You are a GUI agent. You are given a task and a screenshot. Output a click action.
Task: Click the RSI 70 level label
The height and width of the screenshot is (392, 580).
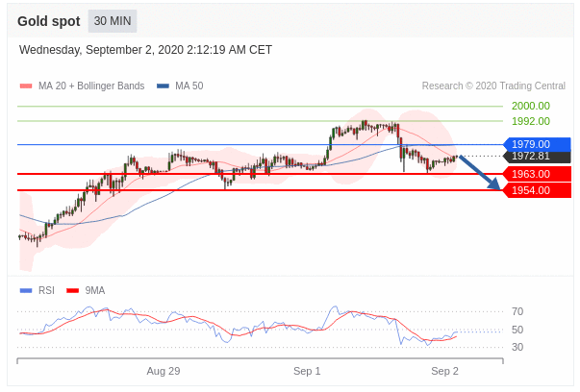coord(517,312)
